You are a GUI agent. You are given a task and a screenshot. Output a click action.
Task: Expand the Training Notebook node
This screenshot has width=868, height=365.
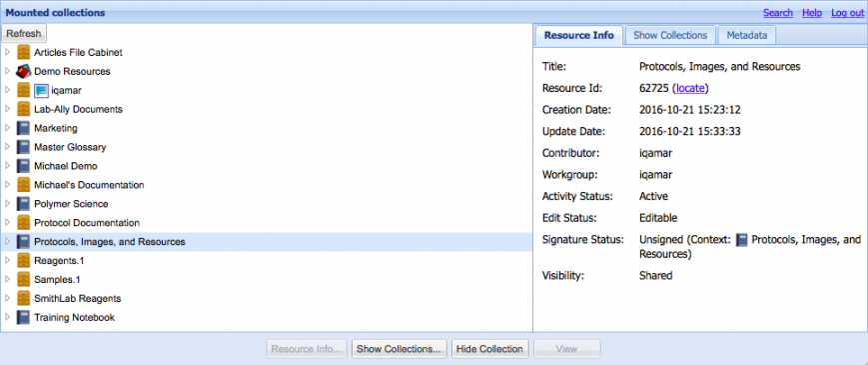[x=7, y=317]
